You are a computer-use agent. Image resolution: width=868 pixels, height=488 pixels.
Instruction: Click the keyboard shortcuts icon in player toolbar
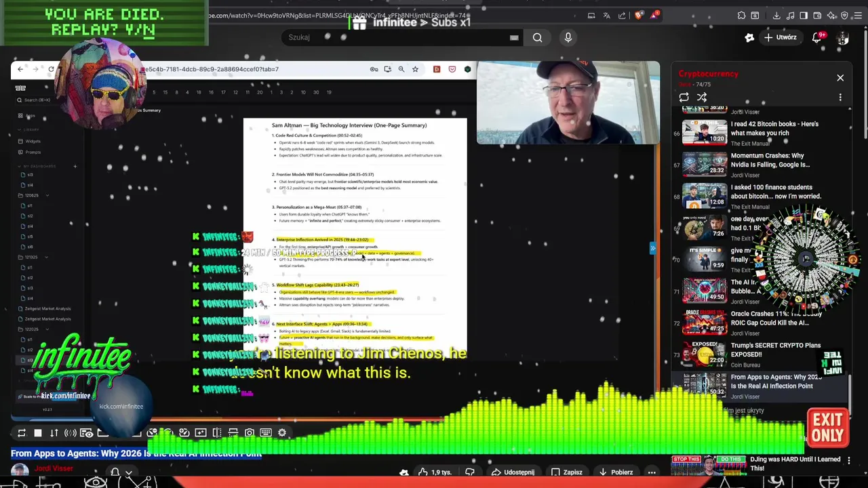point(266,432)
